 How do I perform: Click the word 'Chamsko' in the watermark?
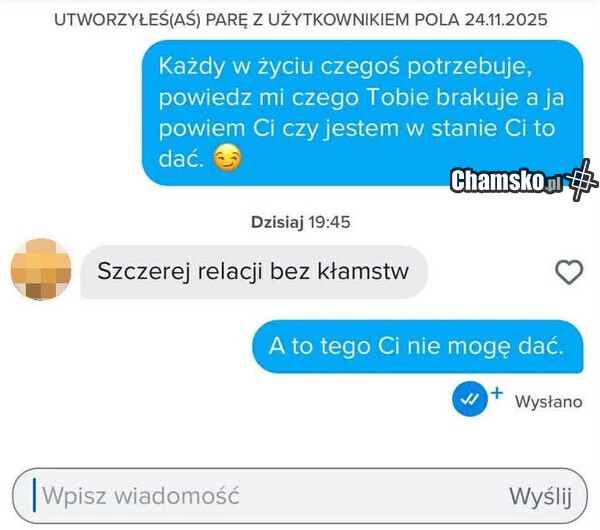pyautogui.click(x=497, y=180)
